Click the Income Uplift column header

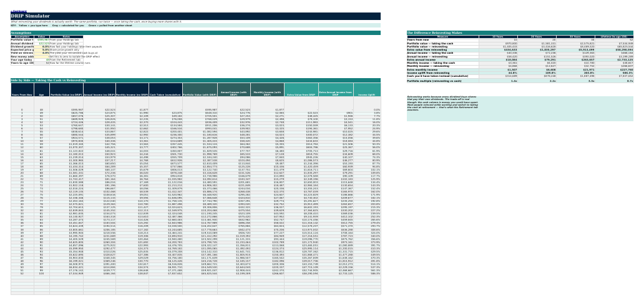367,90
